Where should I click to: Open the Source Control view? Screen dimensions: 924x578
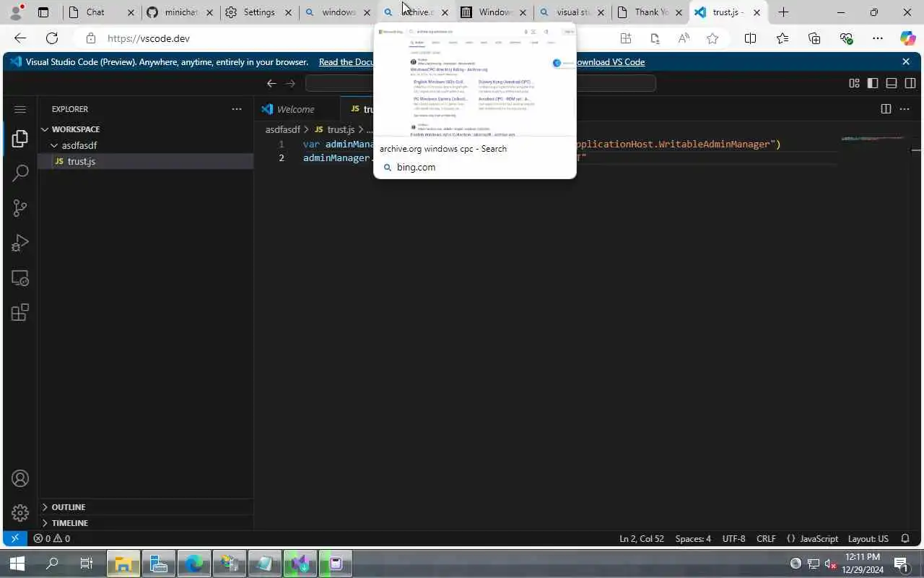click(x=20, y=208)
